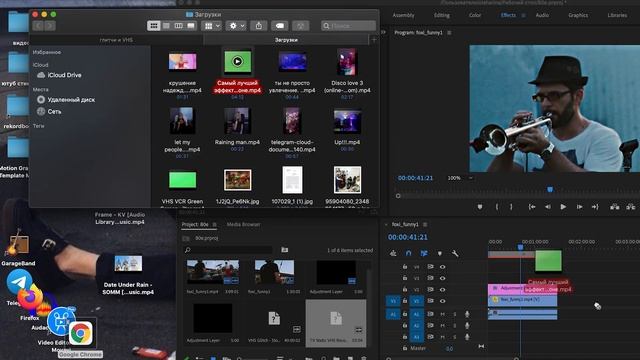Switch to Assembly workspace
This screenshot has width=640, height=360.
pos(403,15)
